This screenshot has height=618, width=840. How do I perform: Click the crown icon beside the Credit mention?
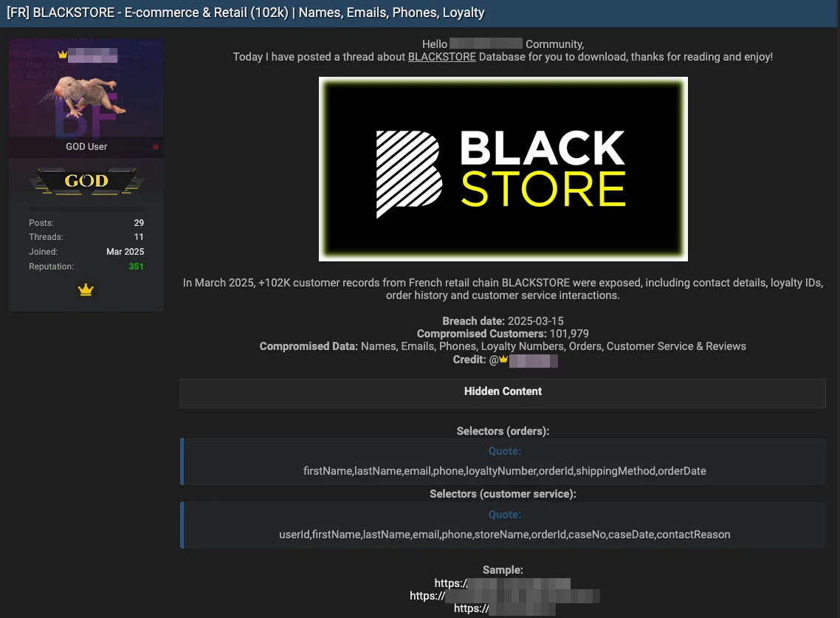[503, 360]
